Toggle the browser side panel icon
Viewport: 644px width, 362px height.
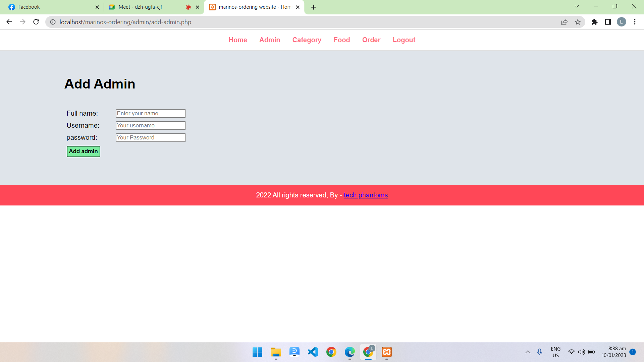pyautogui.click(x=608, y=22)
